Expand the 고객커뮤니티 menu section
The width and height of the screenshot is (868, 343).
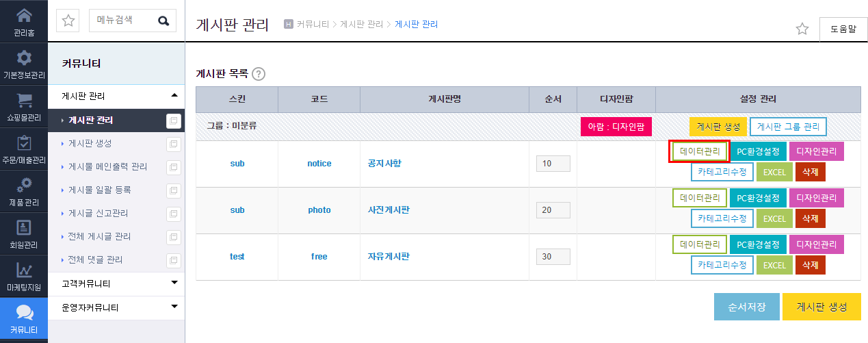click(x=174, y=282)
